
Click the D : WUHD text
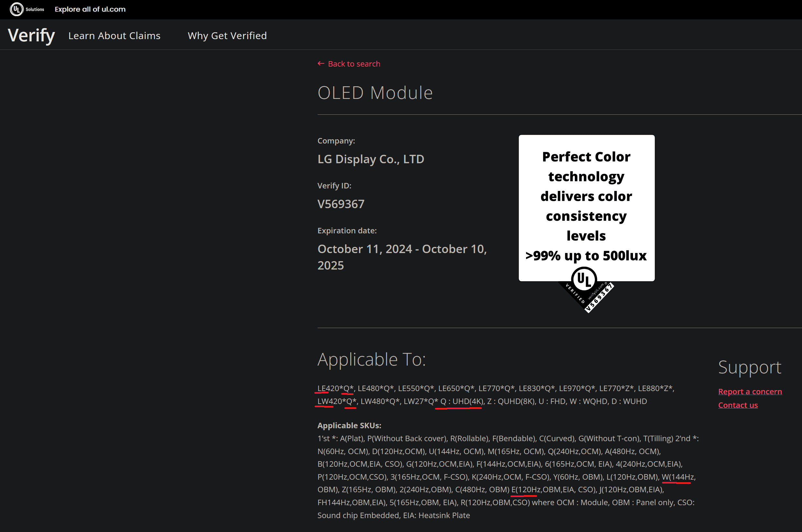tap(629, 401)
